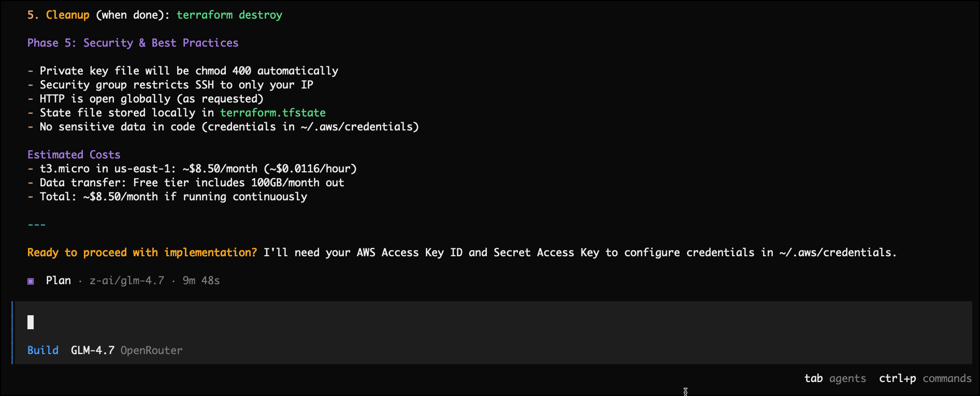Image resolution: width=980 pixels, height=396 pixels.
Task: Click the Estimated Costs heading
Action: click(x=74, y=155)
